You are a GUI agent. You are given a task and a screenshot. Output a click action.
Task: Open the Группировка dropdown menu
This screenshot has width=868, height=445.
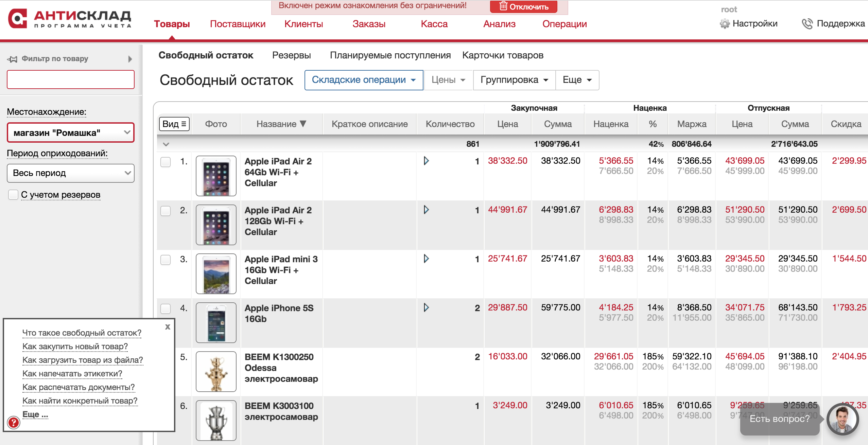514,80
